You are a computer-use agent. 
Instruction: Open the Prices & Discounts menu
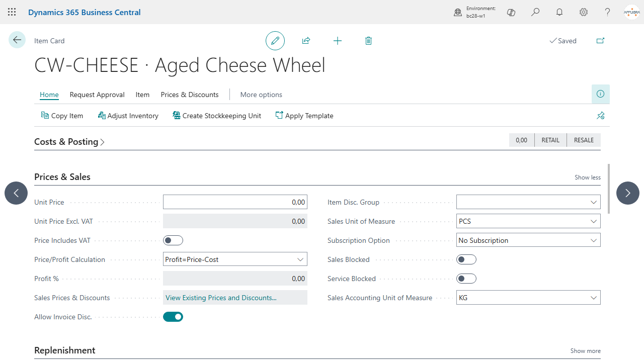(x=190, y=95)
